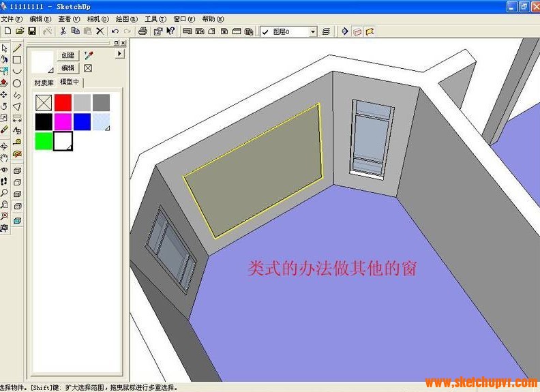Pick the red material swatch

pos(63,102)
